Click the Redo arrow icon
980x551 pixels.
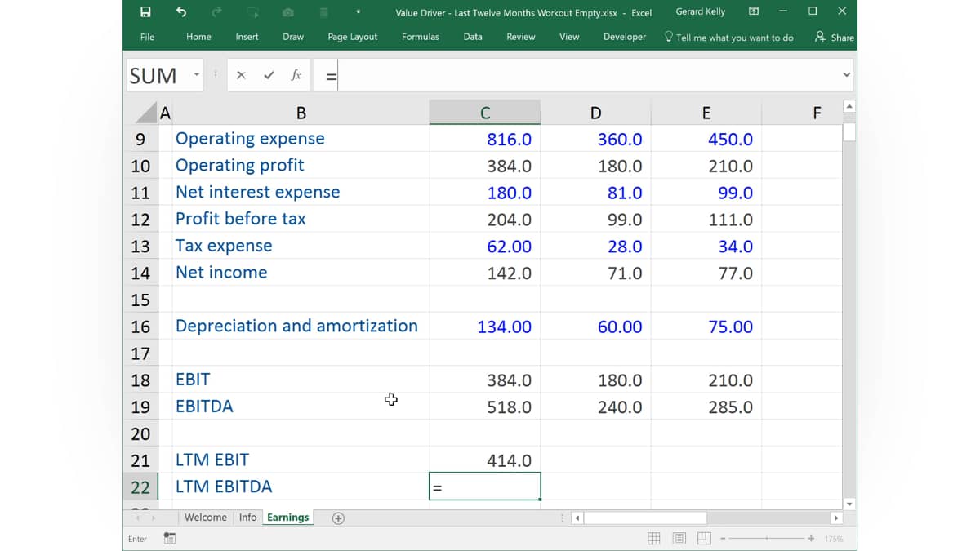pyautogui.click(x=216, y=11)
